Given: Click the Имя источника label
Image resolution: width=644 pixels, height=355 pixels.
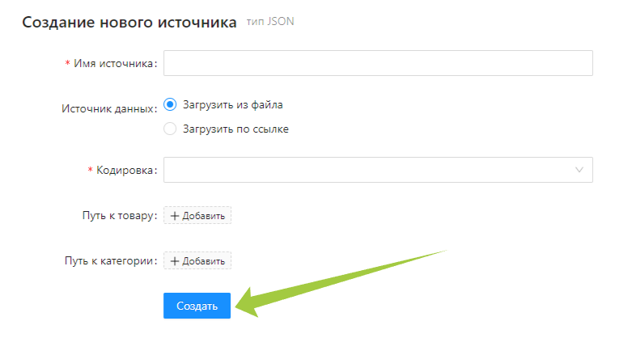Looking at the screenshot, I should click(x=114, y=64).
